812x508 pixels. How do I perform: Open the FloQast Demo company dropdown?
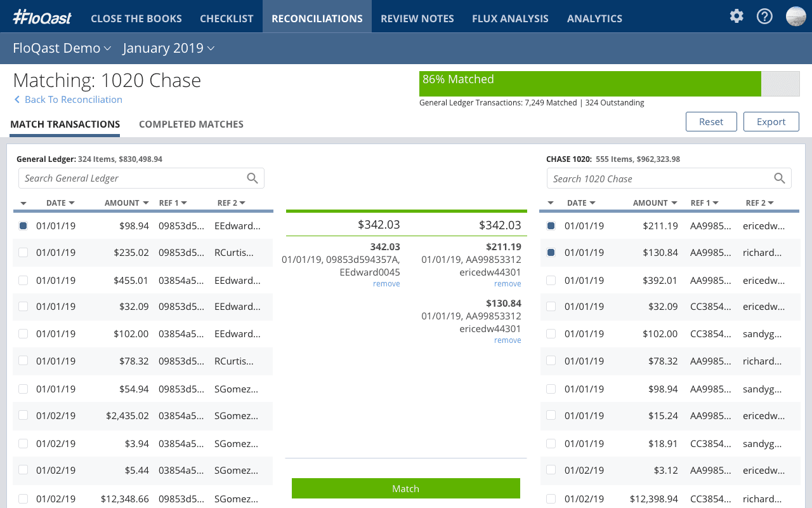click(62, 48)
